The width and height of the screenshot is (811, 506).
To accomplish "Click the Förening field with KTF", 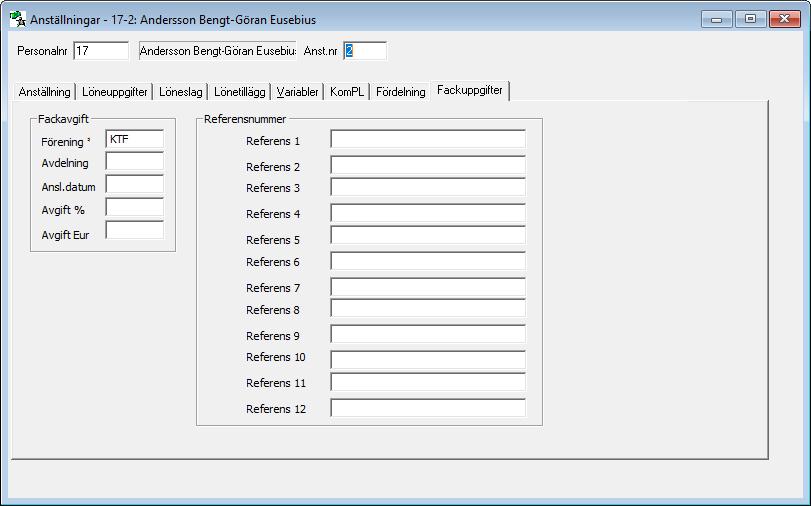I will (134, 139).
